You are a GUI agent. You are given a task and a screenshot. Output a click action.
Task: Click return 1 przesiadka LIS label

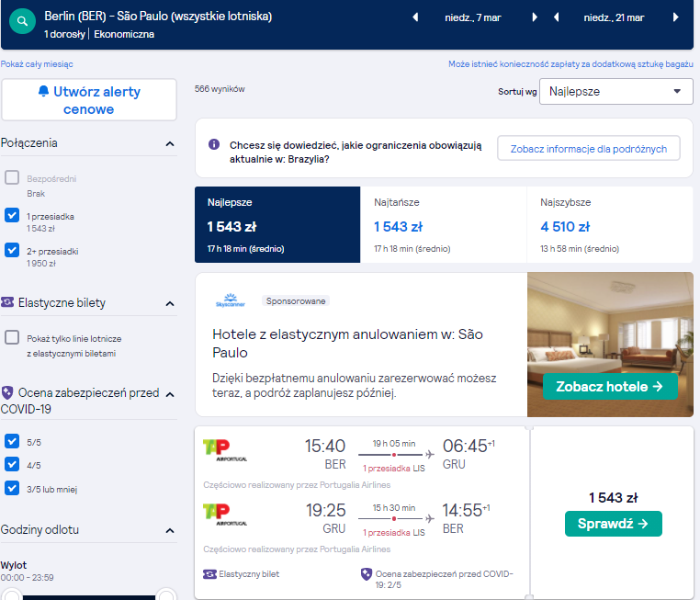[x=394, y=533]
